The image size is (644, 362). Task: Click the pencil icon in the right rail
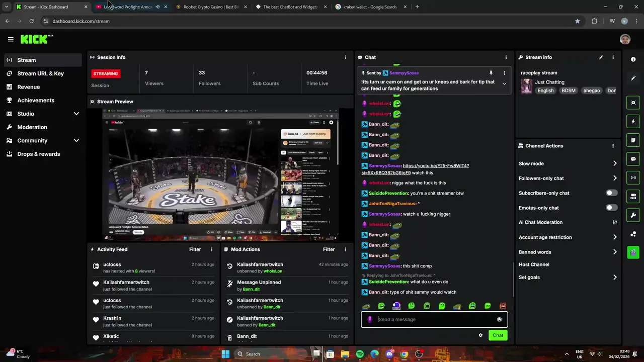click(x=633, y=78)
